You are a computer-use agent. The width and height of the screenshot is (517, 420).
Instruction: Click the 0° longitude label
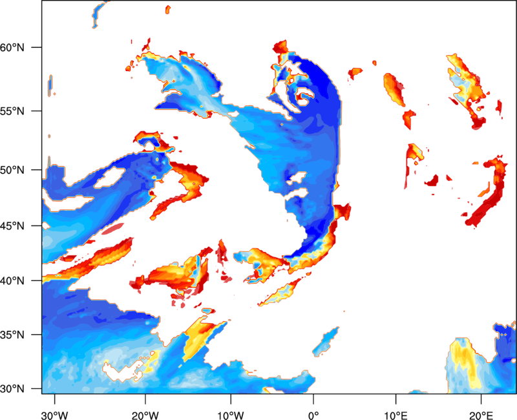(313, 415)
